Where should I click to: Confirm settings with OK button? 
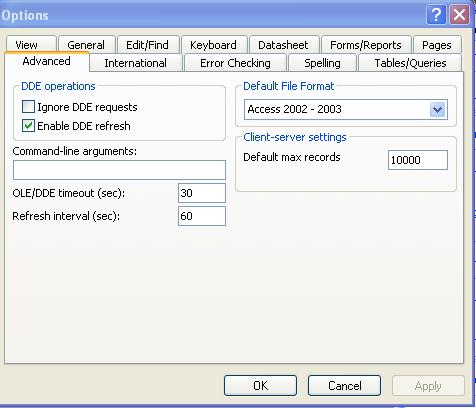click(x=260, y=386)
